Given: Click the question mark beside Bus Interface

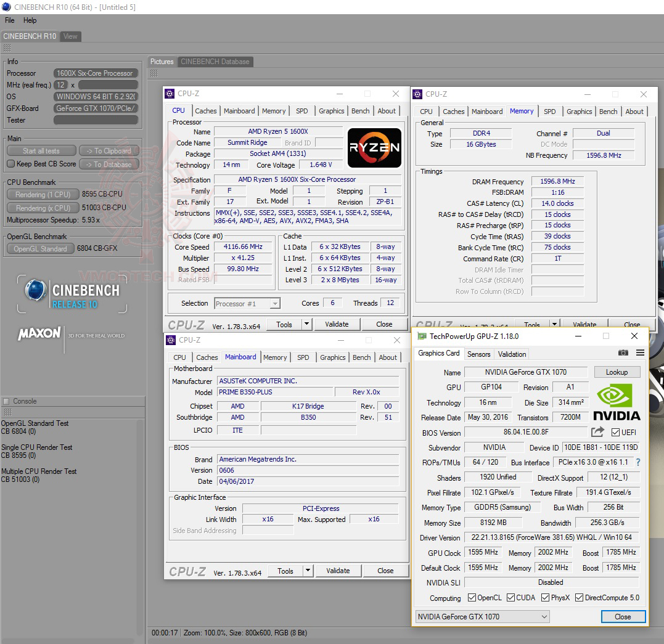Looking at the screenshot, I should [637, 462].
